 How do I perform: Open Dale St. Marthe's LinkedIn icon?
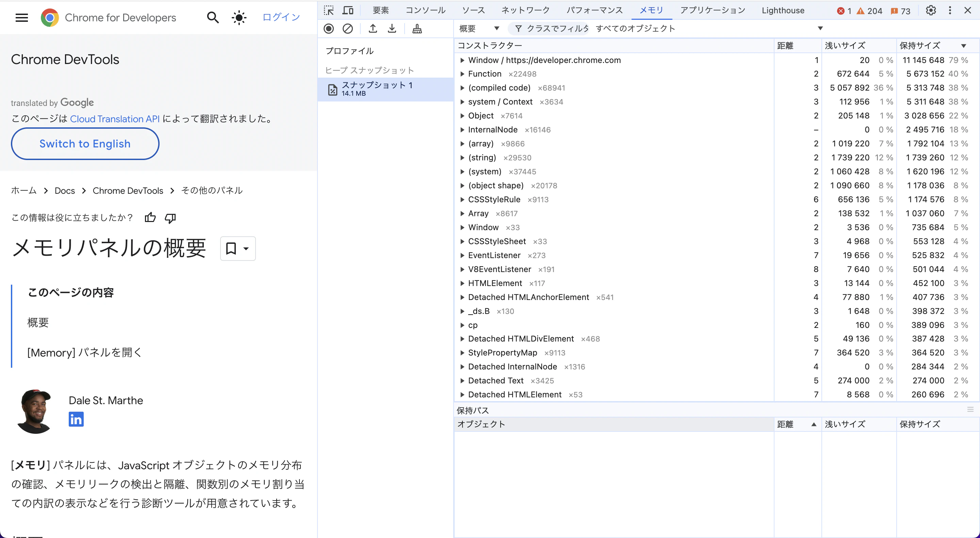(76, 419)
